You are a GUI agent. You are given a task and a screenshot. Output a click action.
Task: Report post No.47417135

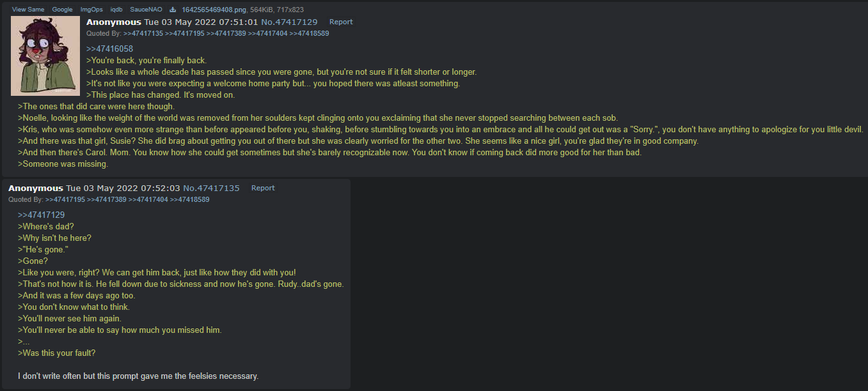pos(263,188)
